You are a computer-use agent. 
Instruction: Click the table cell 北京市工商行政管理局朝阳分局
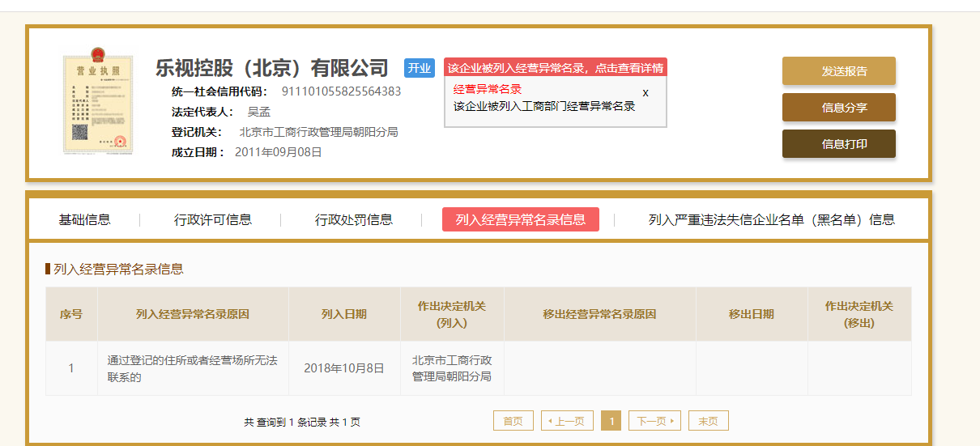(x=452, y=368)
